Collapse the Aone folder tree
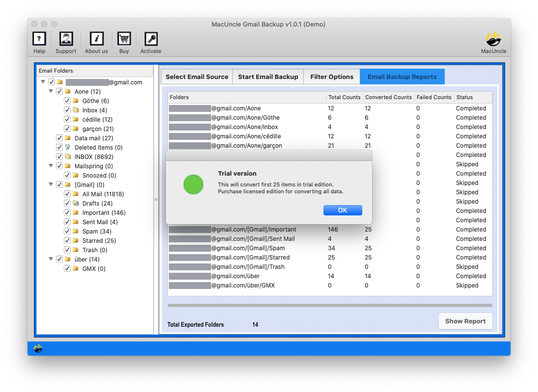 coord(51,91)
